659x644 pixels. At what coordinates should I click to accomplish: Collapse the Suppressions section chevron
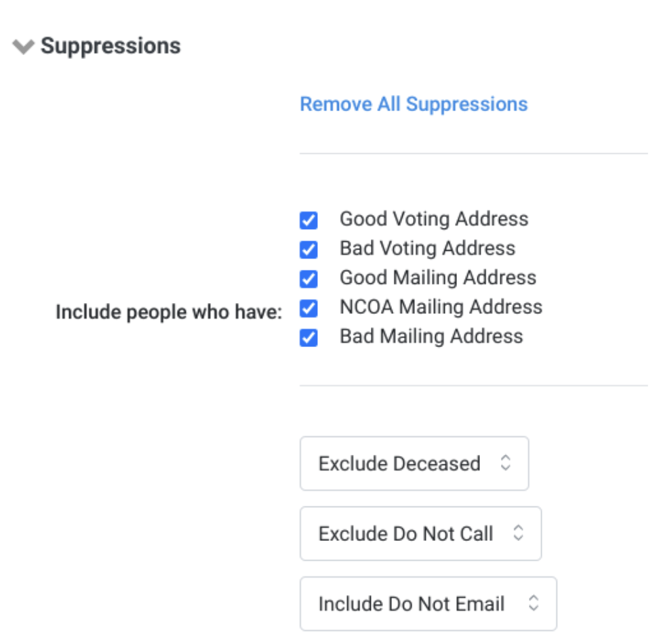(x=23, y=47)
